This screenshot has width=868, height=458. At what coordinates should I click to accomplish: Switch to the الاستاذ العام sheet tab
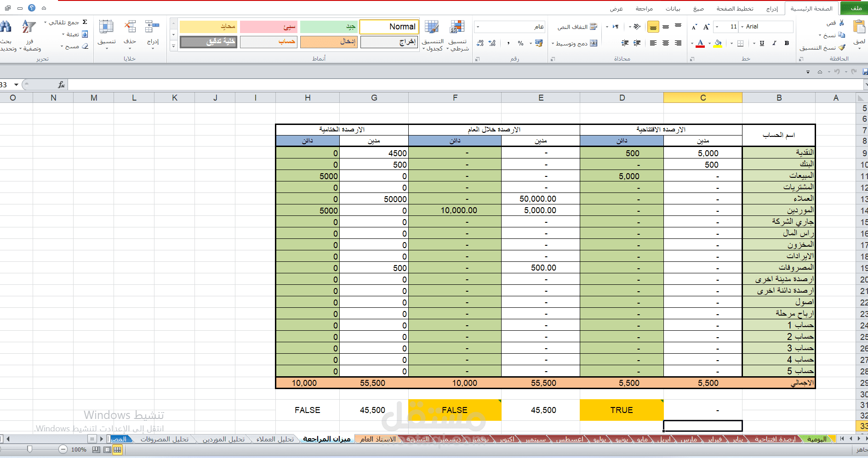(x=377, y=439)
